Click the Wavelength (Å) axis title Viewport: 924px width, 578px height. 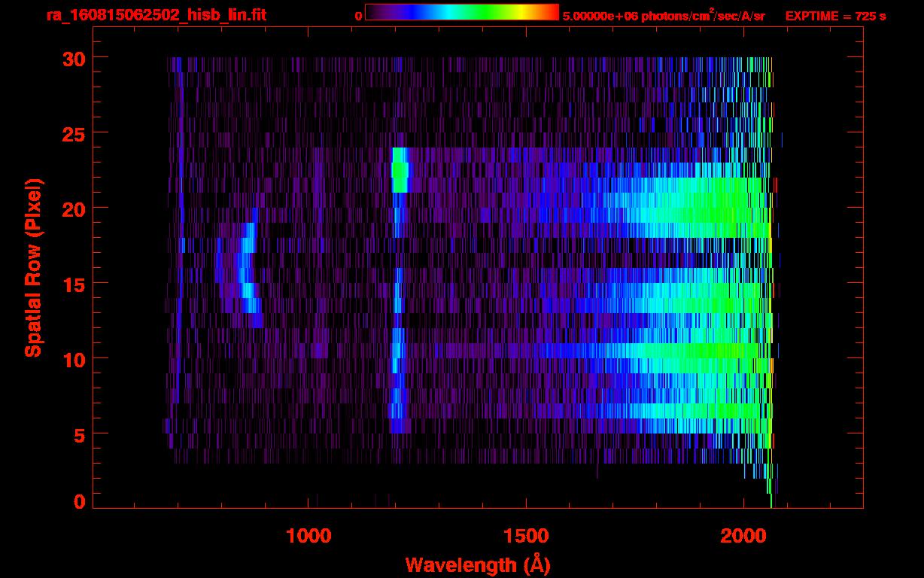pos(478,564)
